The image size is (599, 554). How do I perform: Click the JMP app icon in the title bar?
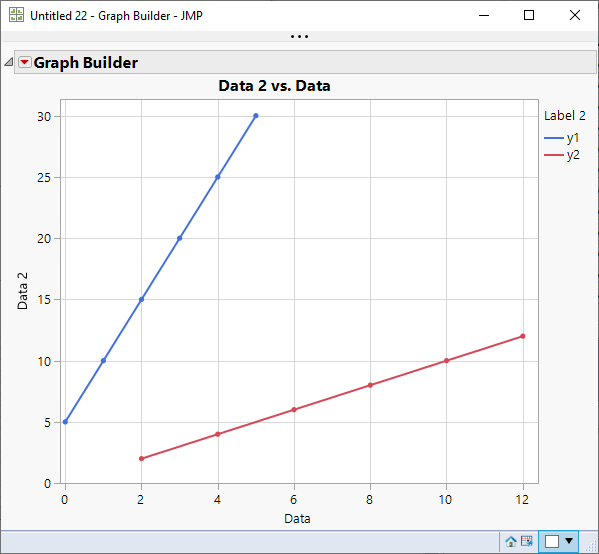(16, 15)
